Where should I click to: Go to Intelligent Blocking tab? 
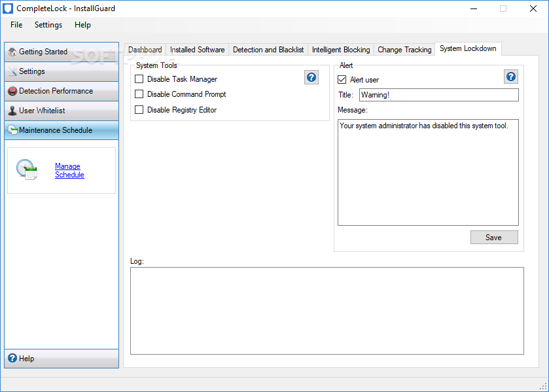point(341,50)
